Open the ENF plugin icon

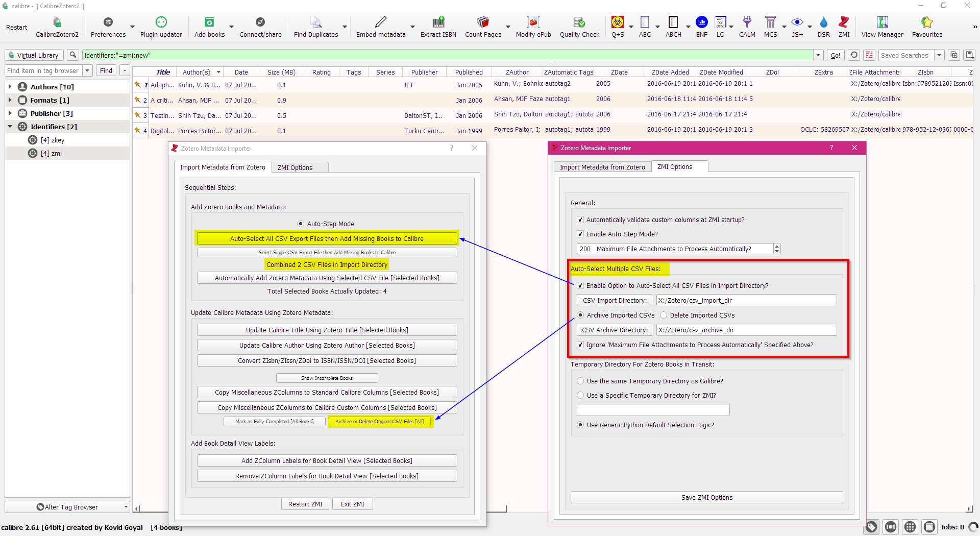tap(702, 22)
